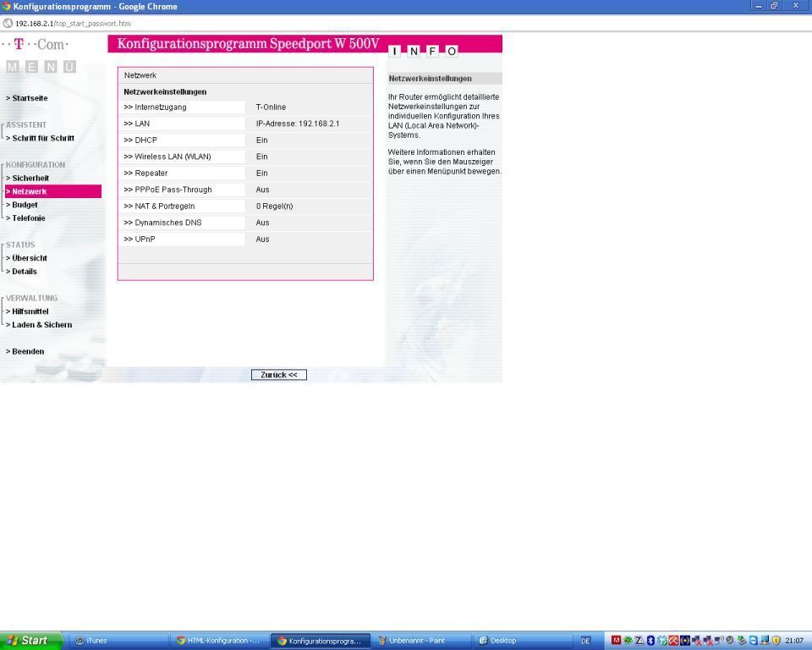Viewport: 812px width, 650px height.
Task: Open PPPoE Pass-Through settings
Action: click(167, 190)
